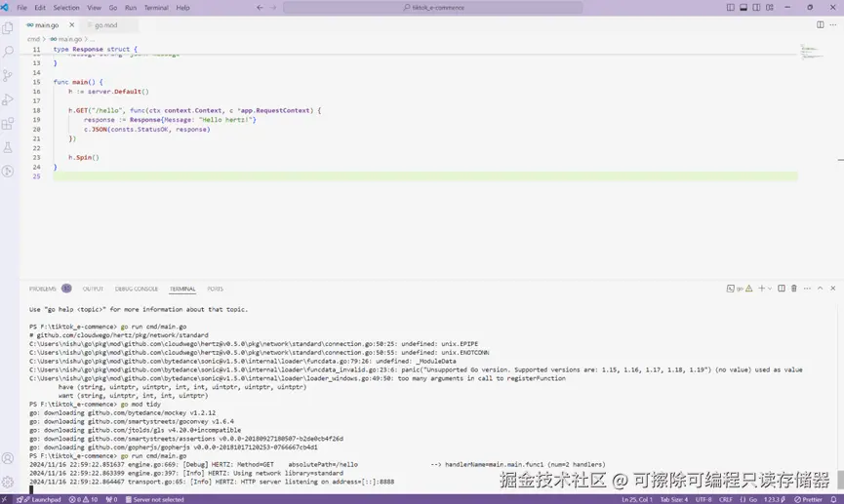Screen dimensions: 844x504
Task: Click the Go version 1.23.3 status item
Action: [775, 499]
